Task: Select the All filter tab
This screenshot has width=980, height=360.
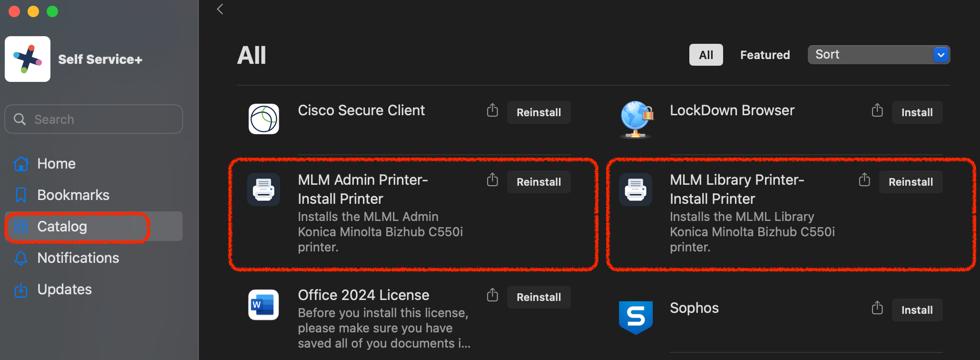Action: coord(706,55)
